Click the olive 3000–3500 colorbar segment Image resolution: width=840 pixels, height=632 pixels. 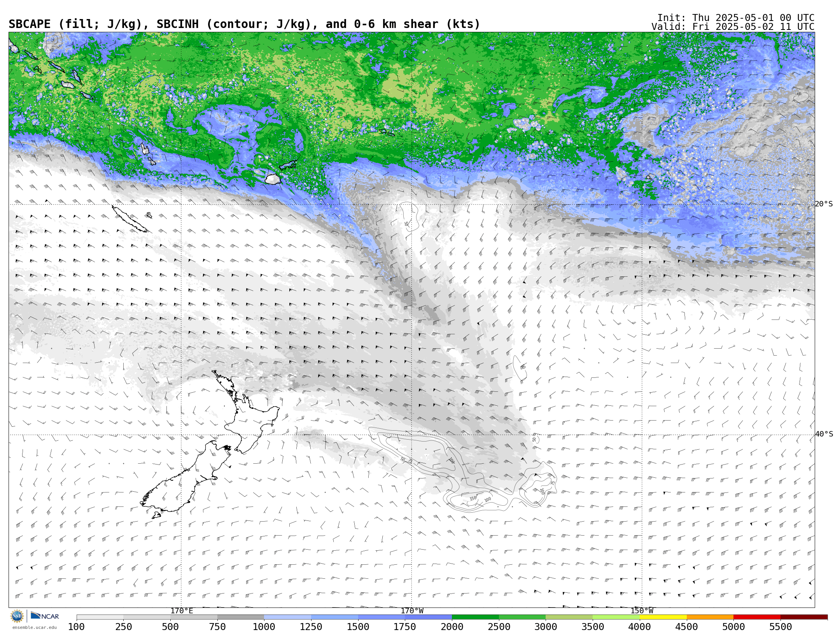[569, 617]
